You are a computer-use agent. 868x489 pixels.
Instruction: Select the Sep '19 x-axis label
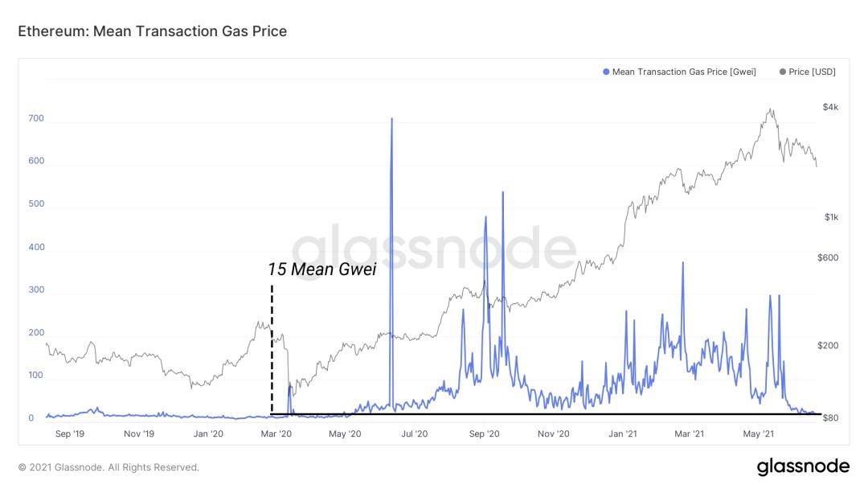point(70,434)
